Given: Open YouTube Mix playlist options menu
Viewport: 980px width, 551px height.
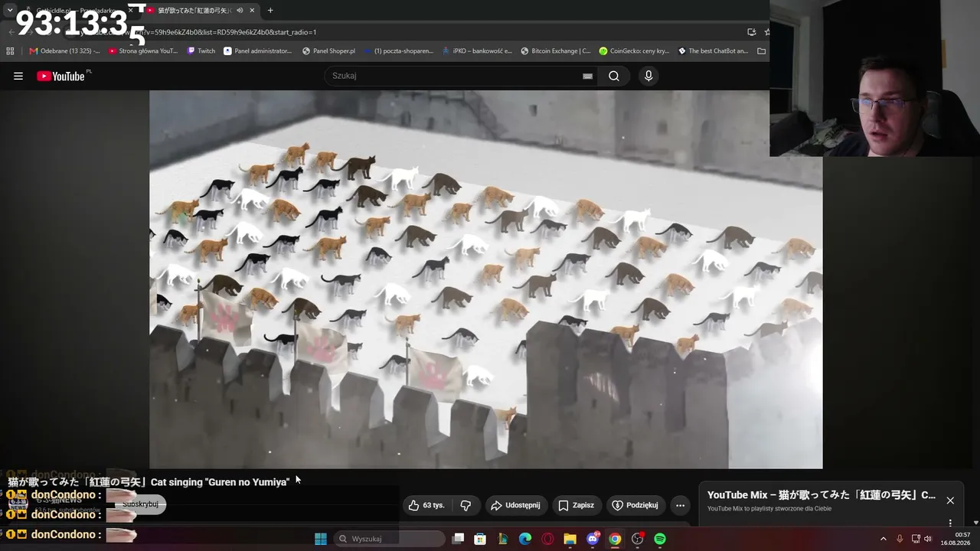Looking at the screenshot, I should pyautogui.click(x=950, y=523).
